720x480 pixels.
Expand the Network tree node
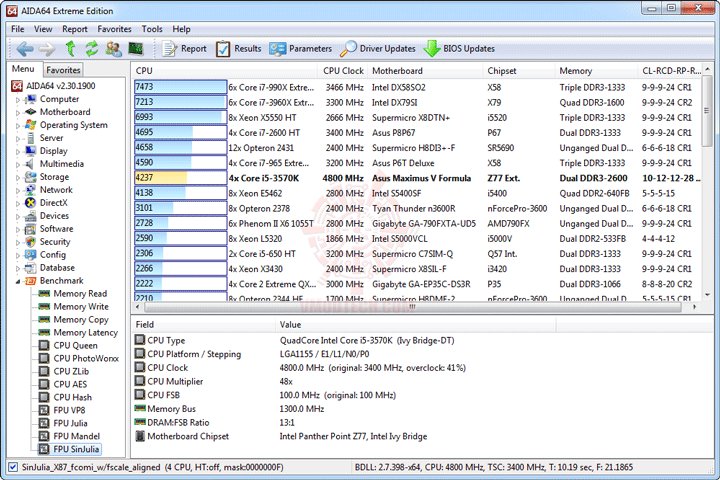click(18, 190)
